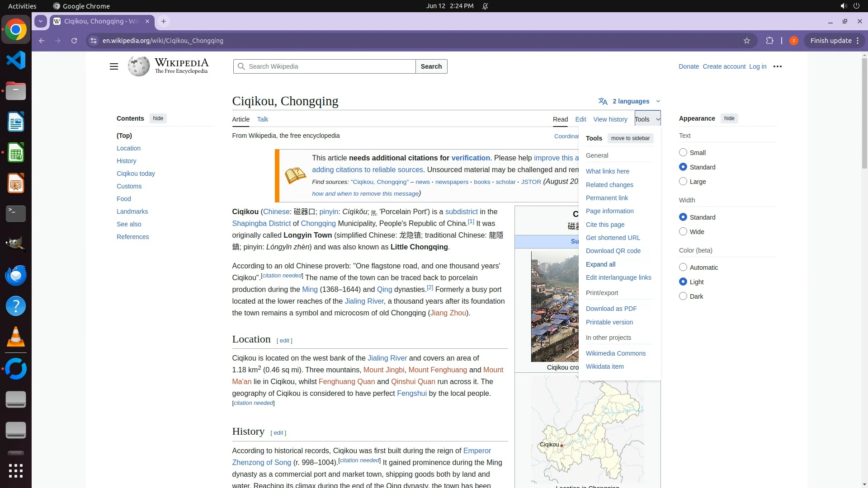868x488 pixels.
Task: Switch to the Talk tab
Action: (262, 119)
